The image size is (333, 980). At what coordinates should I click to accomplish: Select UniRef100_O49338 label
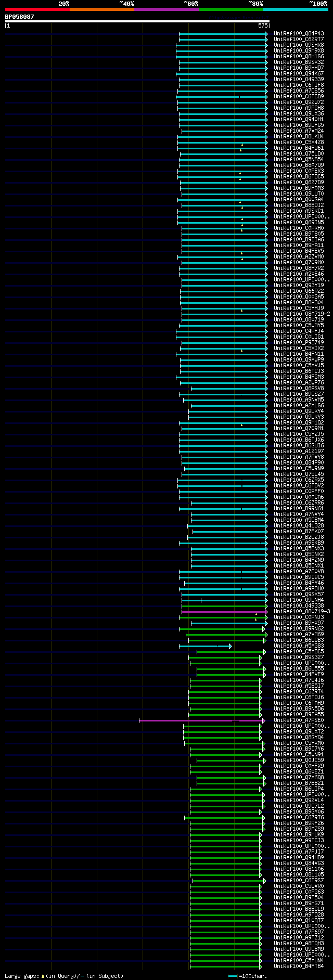pyautogui.click(x=299, y=606)
